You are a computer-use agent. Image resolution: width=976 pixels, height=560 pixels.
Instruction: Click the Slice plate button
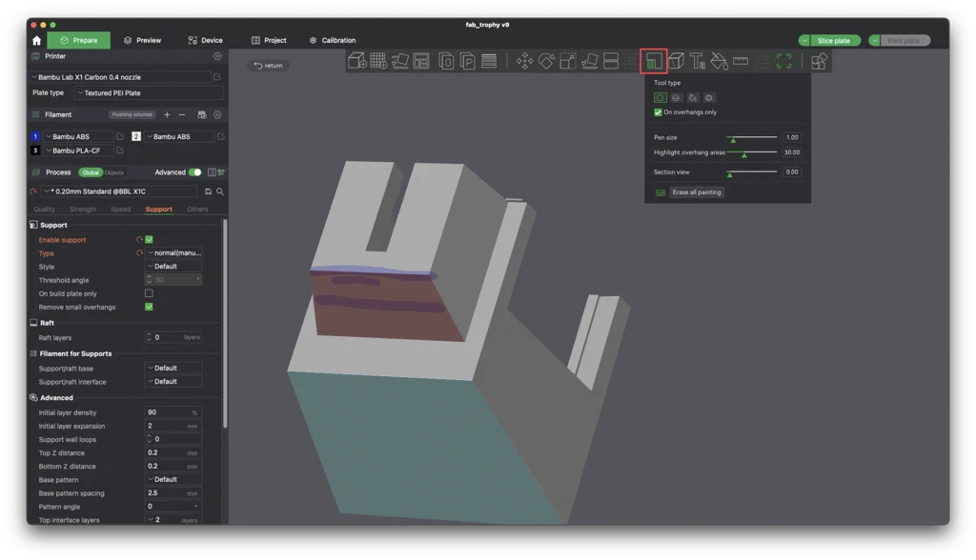click(x=833, y=40)
